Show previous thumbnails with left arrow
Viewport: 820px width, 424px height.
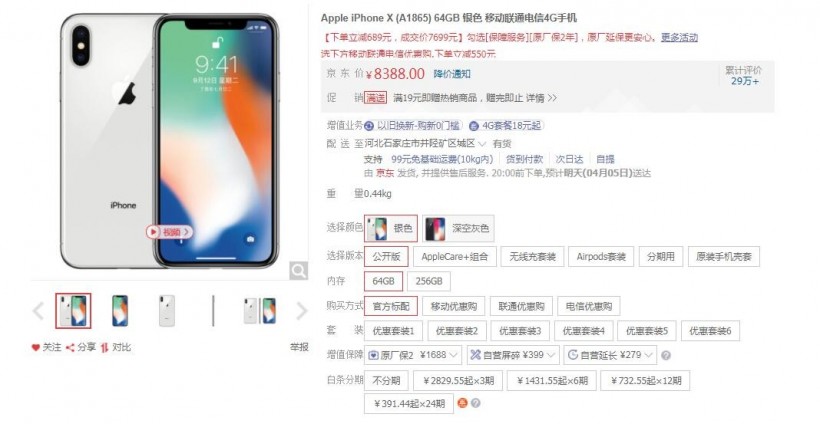38,311
